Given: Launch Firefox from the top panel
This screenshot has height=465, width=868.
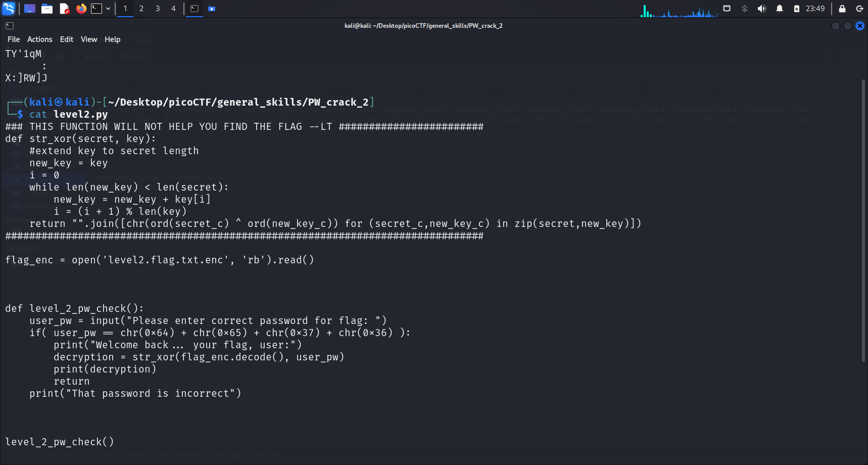Looking at the screenshot, I should (x=81, y=9).
